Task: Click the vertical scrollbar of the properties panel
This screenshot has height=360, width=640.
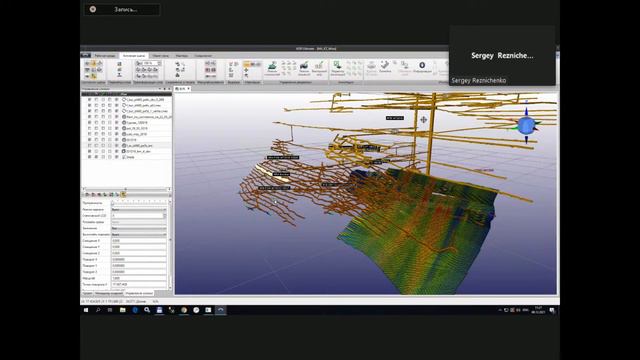Action: [170, 245]
